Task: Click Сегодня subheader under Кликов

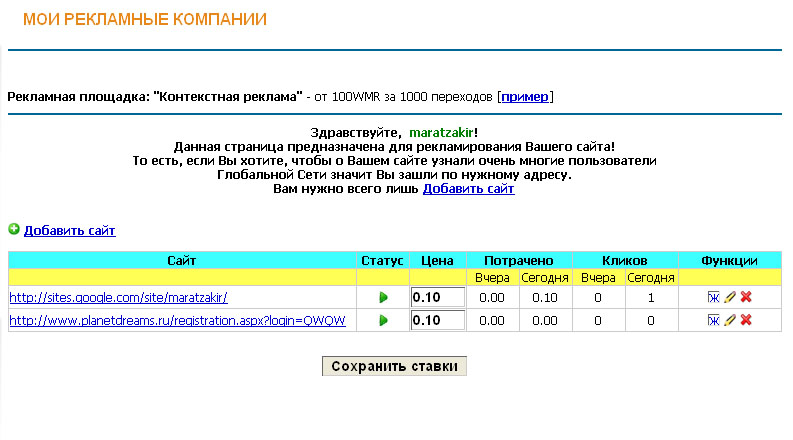Action: [x=651, y=278]
